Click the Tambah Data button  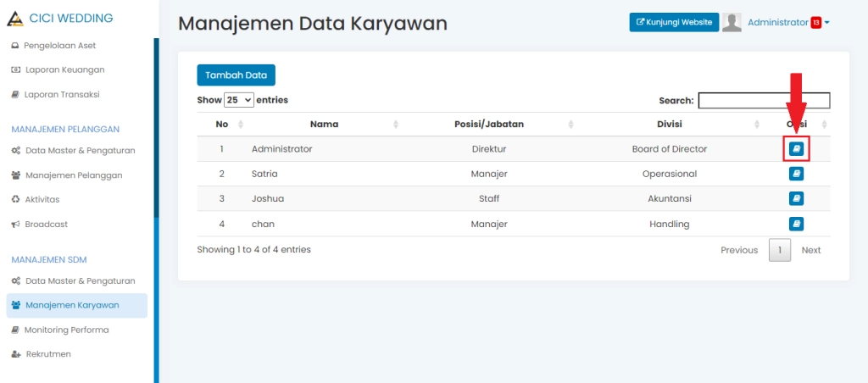[236, 75]
